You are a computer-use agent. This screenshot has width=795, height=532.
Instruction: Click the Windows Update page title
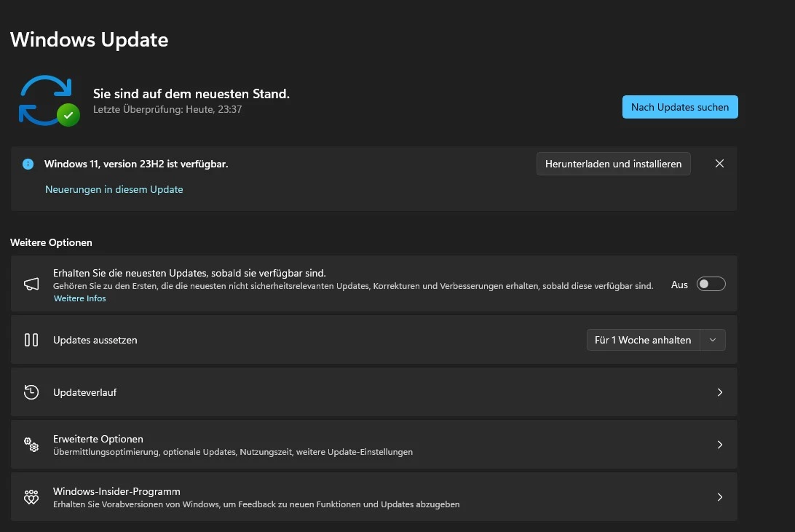pos(90,39)
